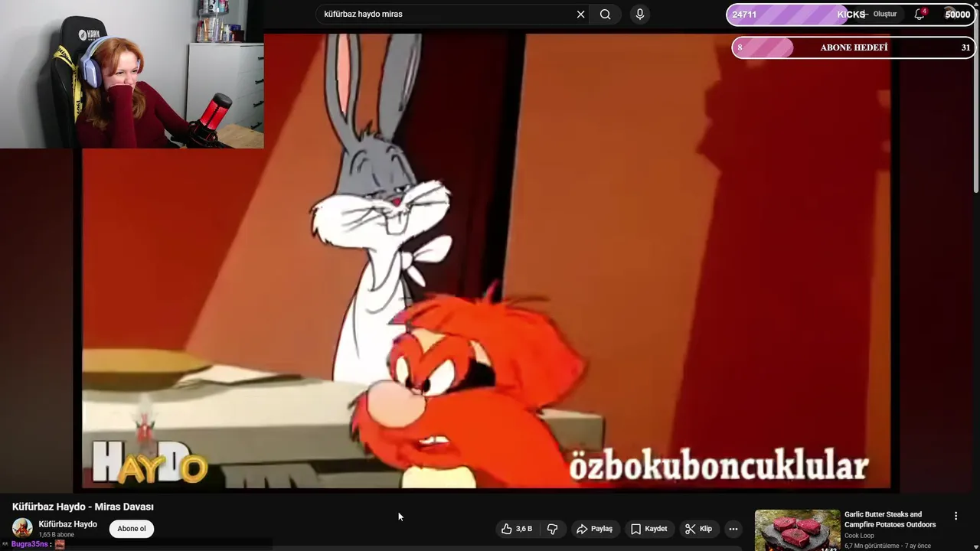Click the video title Miras Davası

pos(83,507)
